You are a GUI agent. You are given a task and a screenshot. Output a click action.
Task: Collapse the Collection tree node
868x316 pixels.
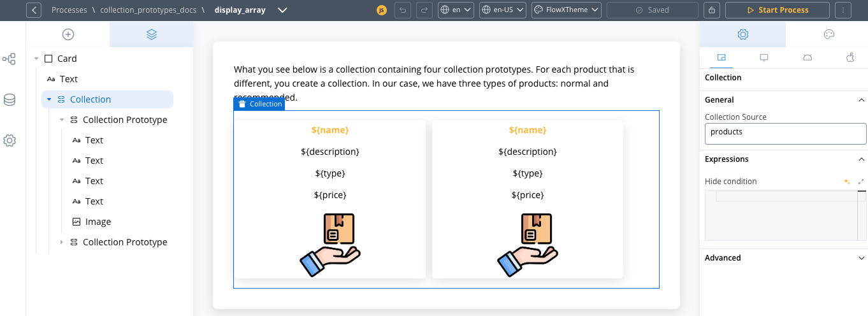(x=49, y=99)
